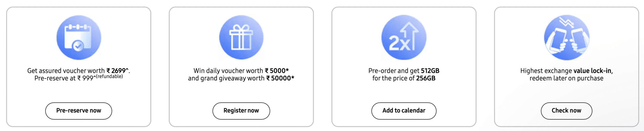Click the Highest exchange value lock-in text

pos(566,71)
